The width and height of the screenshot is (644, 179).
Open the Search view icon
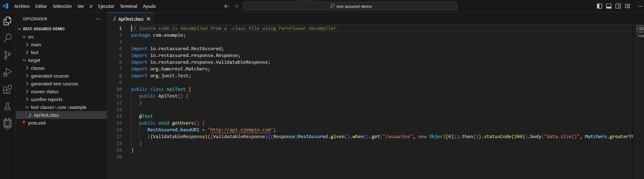click(7, 38)
